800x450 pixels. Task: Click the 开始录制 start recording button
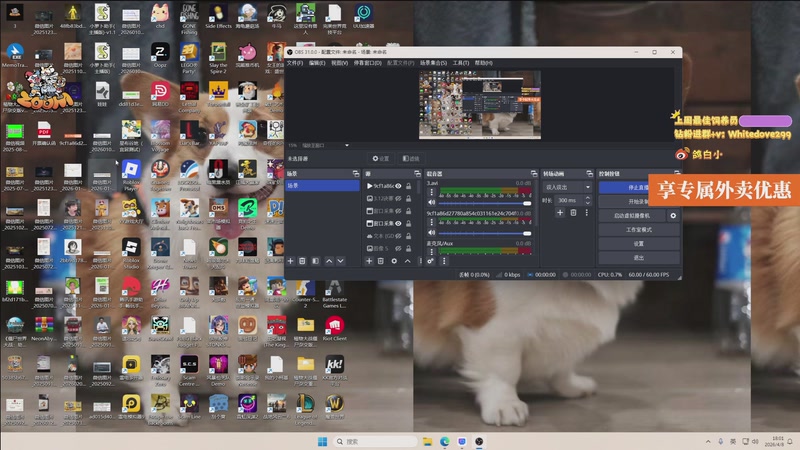[624, 202]
